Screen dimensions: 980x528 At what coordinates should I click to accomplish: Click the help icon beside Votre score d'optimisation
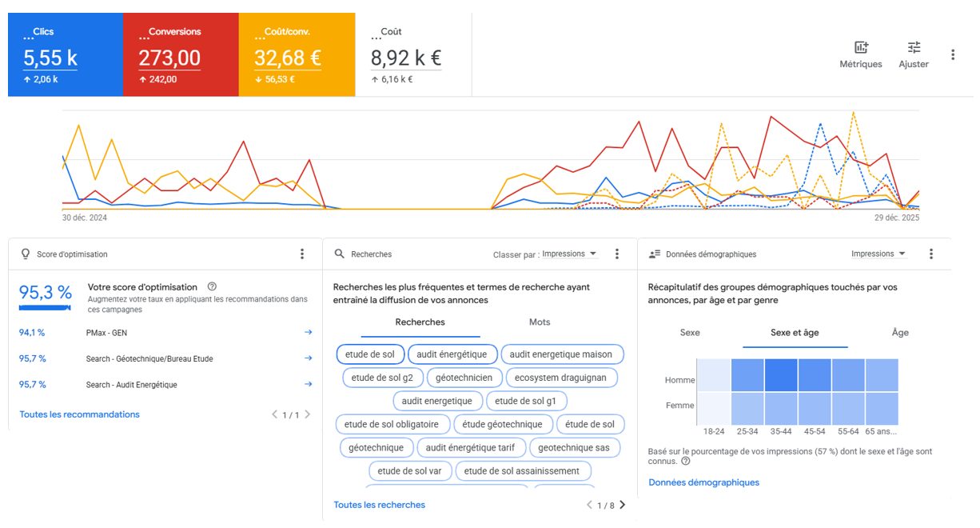212,286
